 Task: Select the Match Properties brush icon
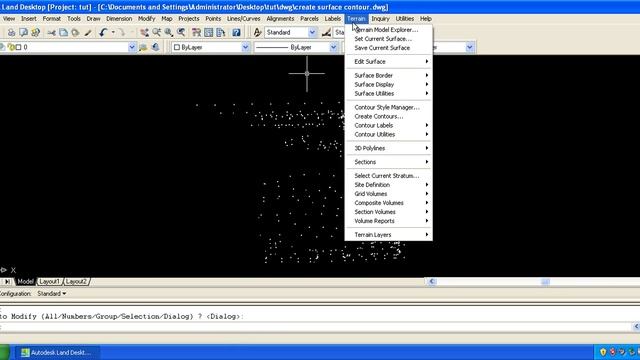88,33
